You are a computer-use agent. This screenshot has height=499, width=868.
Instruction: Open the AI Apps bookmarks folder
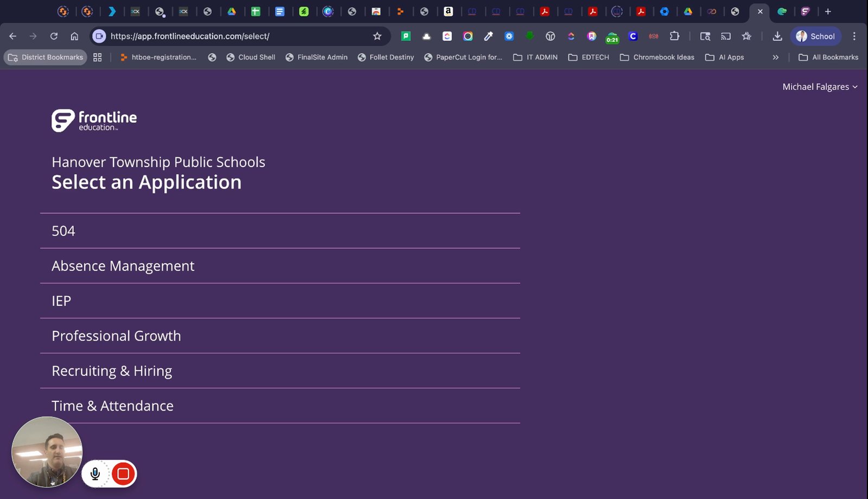(724, 57)
